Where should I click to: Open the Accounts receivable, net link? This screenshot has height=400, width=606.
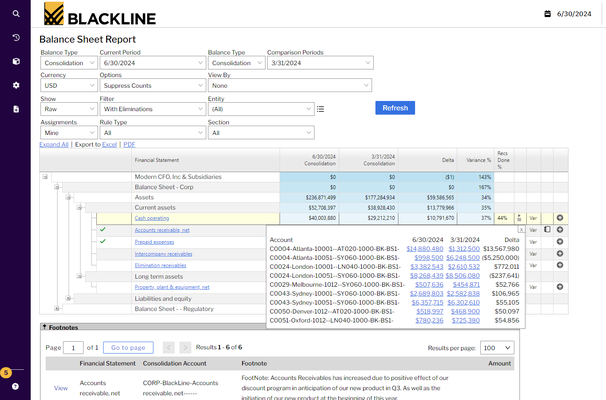click(x=160, y=229)
